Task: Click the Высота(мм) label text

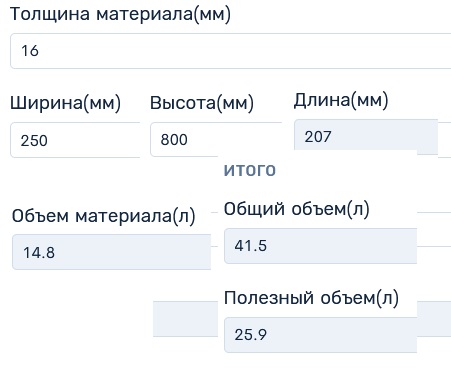Action: click(202, 103)
